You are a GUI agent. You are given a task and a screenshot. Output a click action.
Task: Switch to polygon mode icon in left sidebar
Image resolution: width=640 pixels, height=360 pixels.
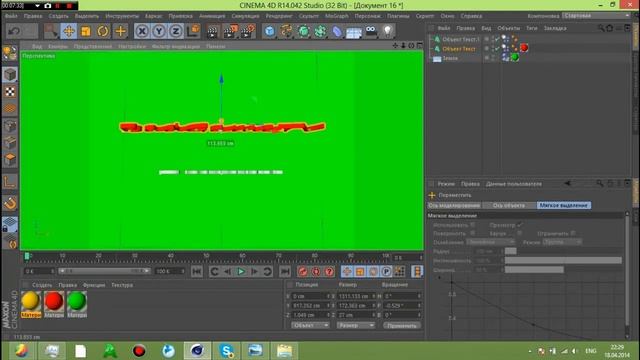coord(10,160)
